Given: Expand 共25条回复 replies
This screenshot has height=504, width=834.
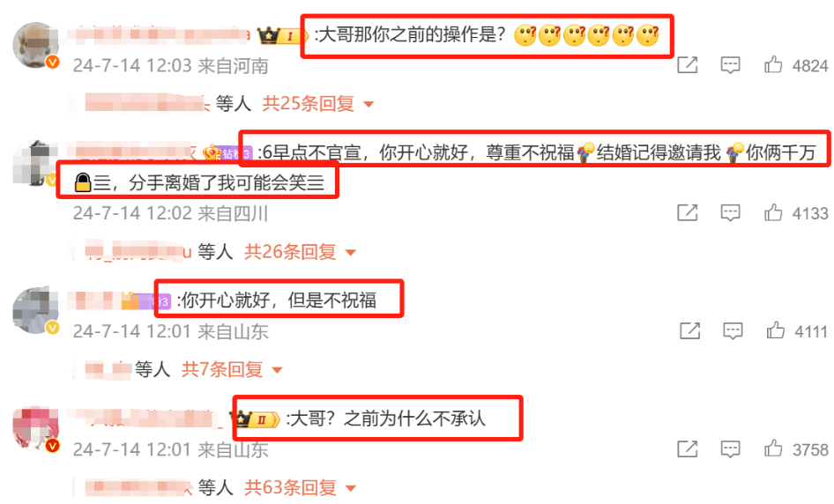Looking at the screenshot, I should pyautogui.click(x=317, y=103).
